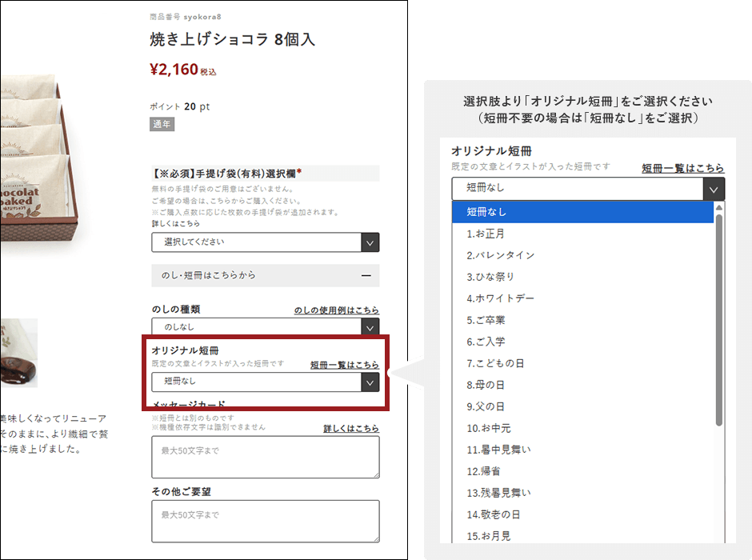Open the highlighted オリジナル短冊 dropdown

pos(265,382)
